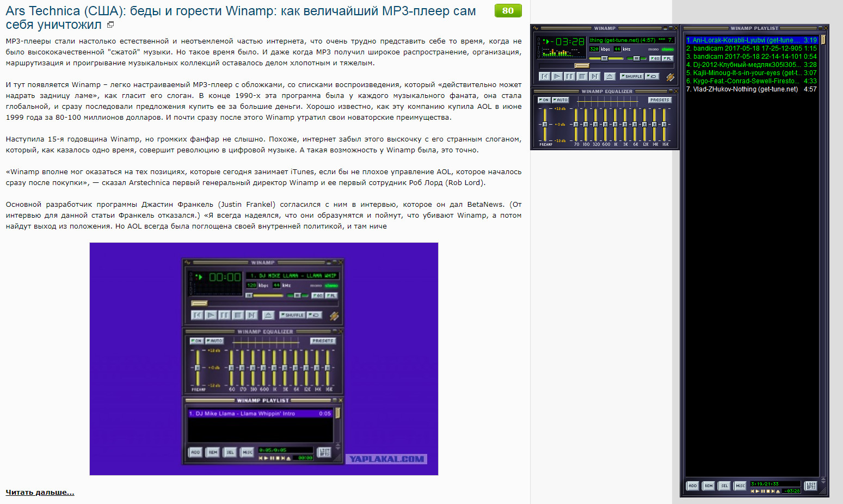Click the large Play button in main Winamp window
The image size is (843, 504).
[x=557, y=77]
